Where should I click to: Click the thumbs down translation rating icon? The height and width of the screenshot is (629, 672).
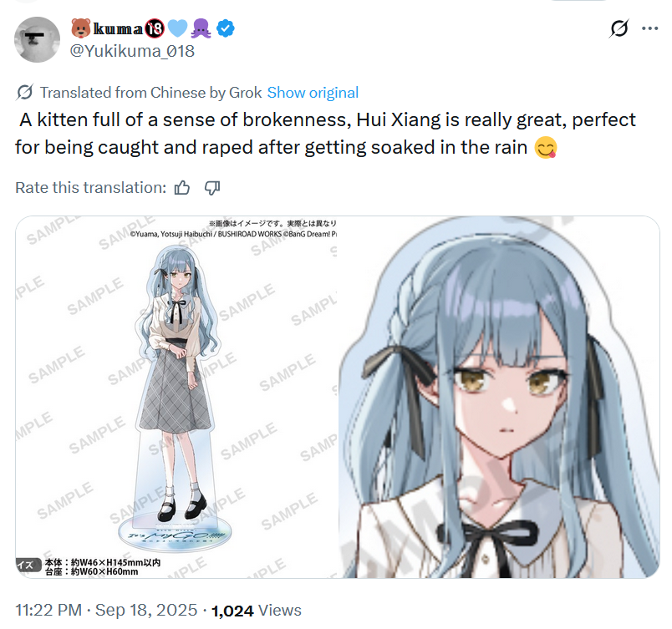pyautogui.click(x=212, y=188)
